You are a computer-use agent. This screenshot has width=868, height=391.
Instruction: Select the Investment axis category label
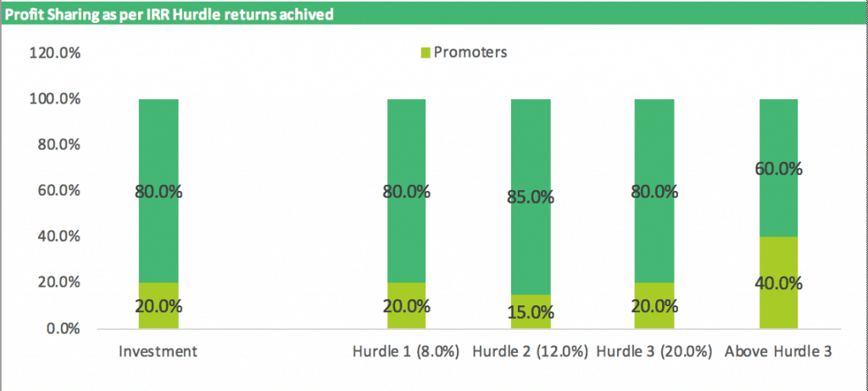click(x=159, y=352)
